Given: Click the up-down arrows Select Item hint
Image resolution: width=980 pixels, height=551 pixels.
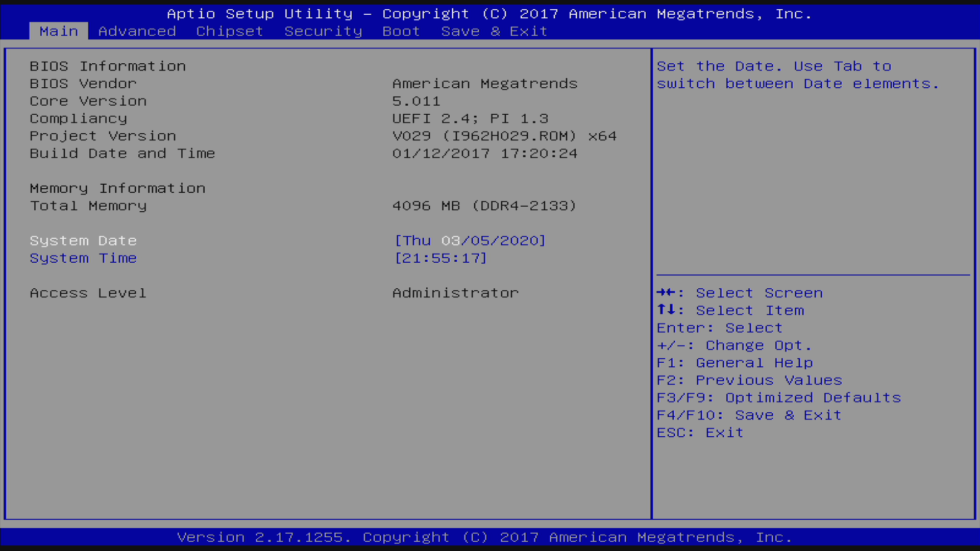Looking at the screenshot, I should pyautogui.click(x=730, y=311).
